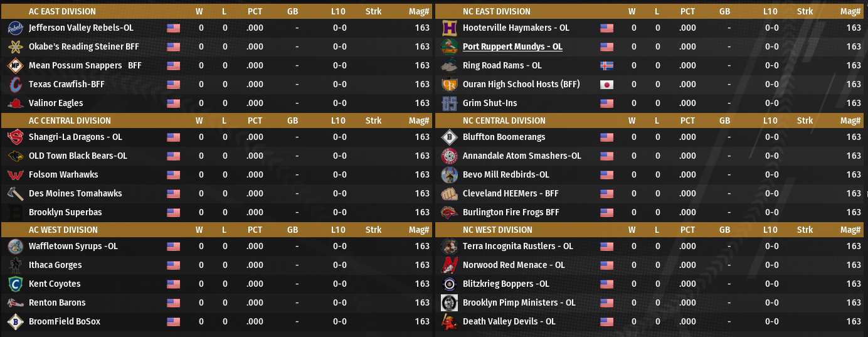
Task: Sort NC East Division by W column
Action: [633, 12]
